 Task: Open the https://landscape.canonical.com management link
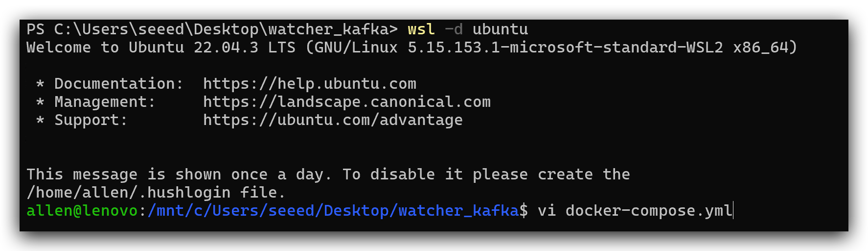(x=347, y=102)
